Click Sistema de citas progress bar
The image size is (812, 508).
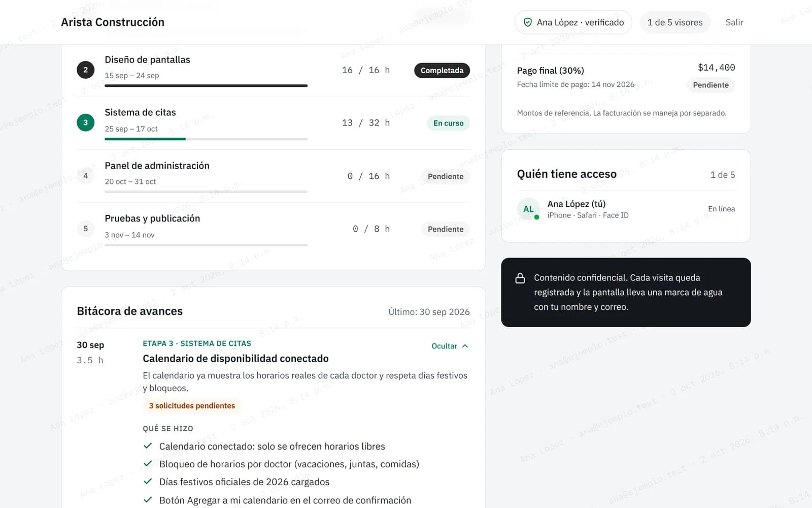point(206,139)
